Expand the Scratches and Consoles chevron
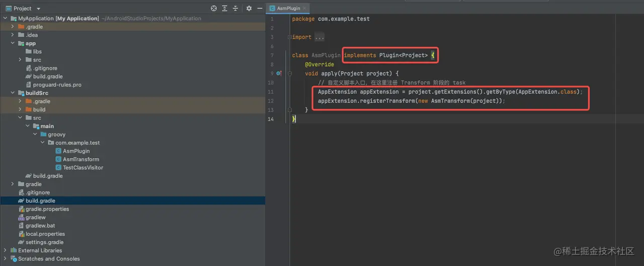The width and height of the screenshot is (644, 266). pos(5,258)
